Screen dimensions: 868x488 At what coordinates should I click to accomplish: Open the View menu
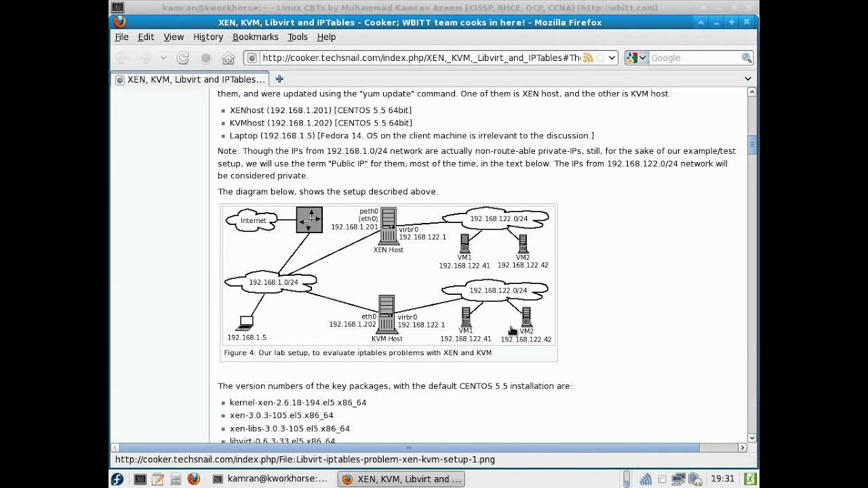click(x=174, y=37)
